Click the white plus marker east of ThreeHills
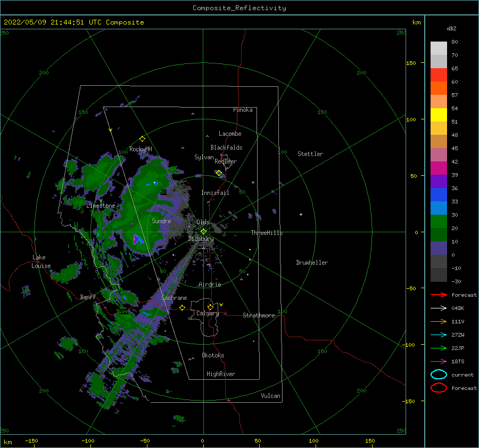The image size is (479, 448). coord(301,214)
